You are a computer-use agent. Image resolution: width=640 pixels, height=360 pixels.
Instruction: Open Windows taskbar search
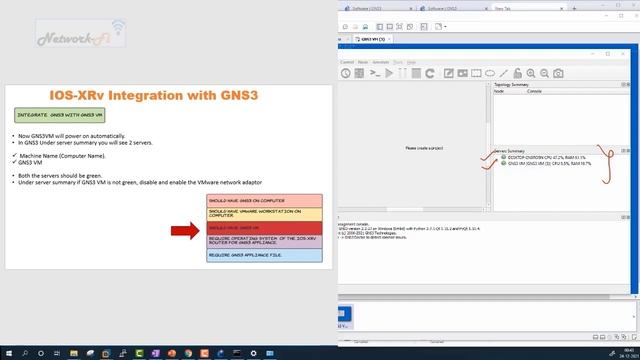(25, 353)
